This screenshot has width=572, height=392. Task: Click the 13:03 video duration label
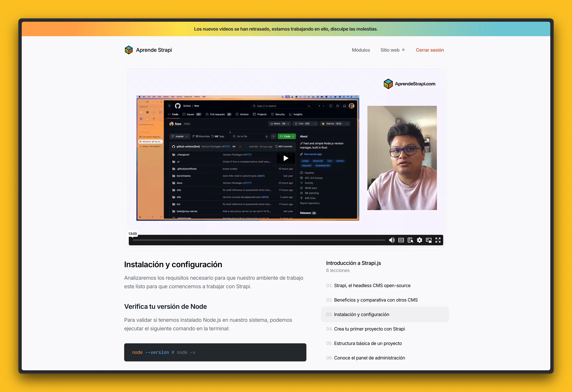[132, 233]
